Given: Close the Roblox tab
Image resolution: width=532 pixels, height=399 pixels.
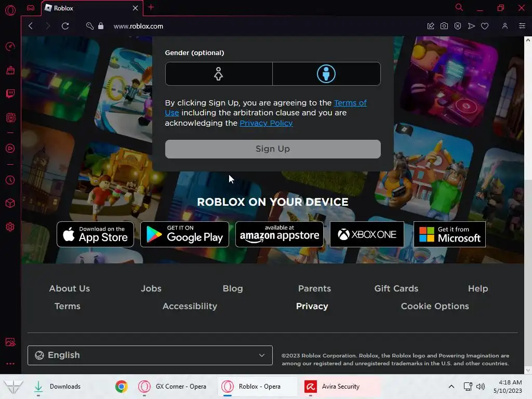Looking at the screenshot, I should (136, 8).
